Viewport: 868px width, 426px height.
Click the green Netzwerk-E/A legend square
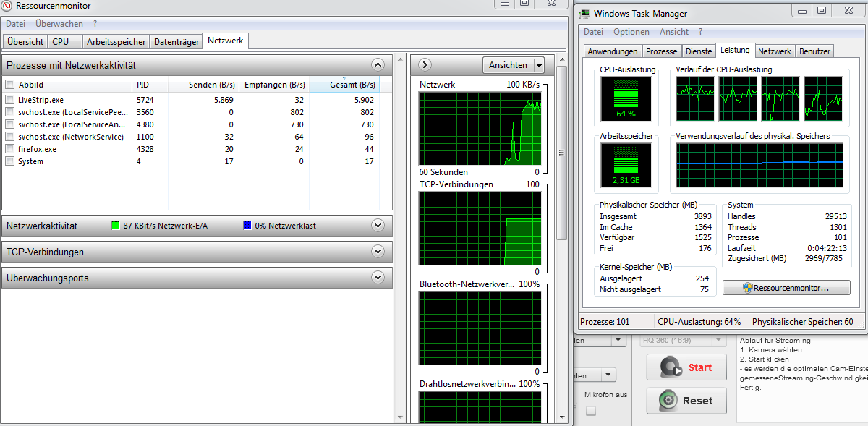pos(116,226)
